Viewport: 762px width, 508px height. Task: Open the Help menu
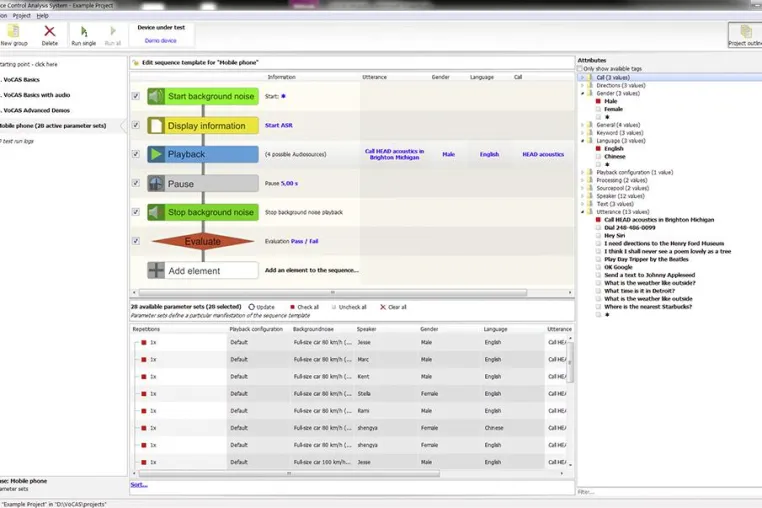(43, 16)
